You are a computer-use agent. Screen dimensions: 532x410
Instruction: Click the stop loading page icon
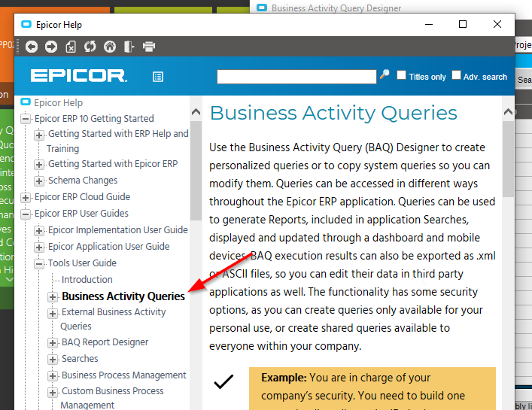click(x=71, y=47)
